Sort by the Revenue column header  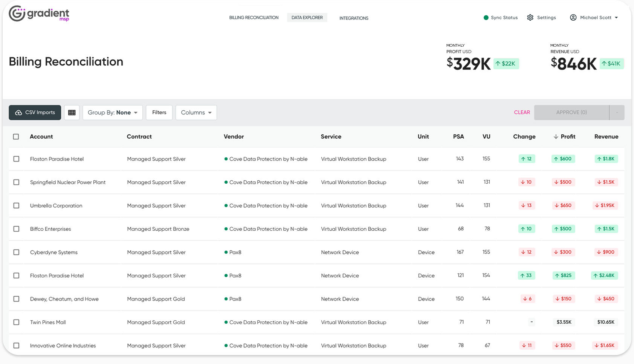(x=606, y=137)
